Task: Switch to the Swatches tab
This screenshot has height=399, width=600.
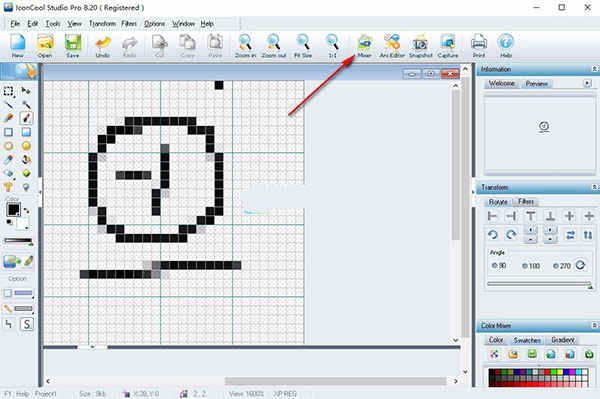Action: [527, 340]
